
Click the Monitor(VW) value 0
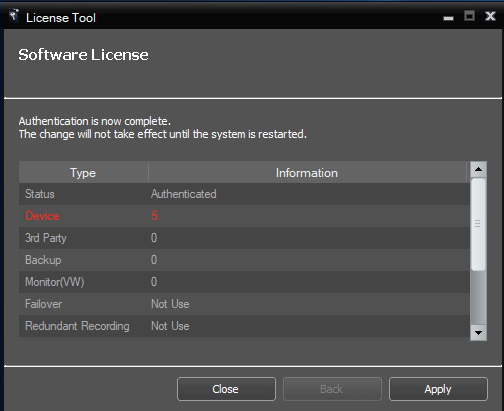(154, 282)
